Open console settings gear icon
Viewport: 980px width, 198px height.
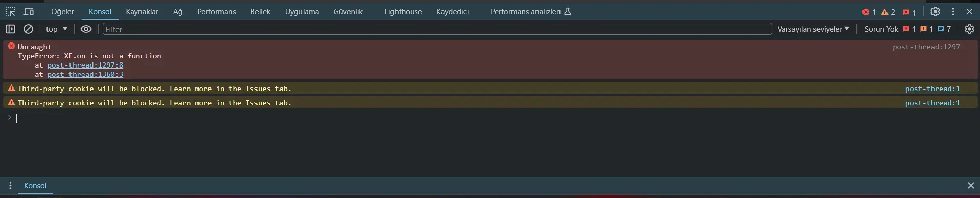tap(969, 29)
